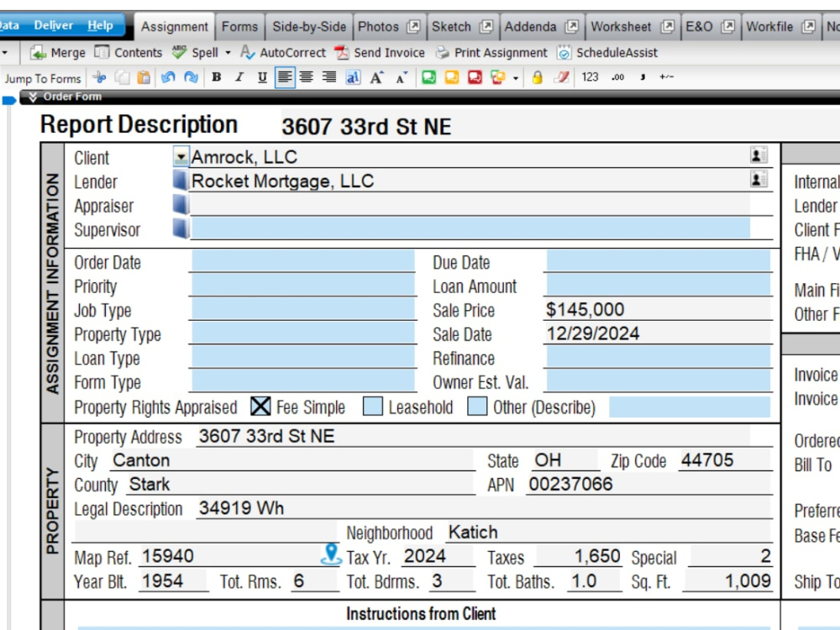Open the Sketch tab
This screenshot has width=840, height=630.
tap(462, 26)
